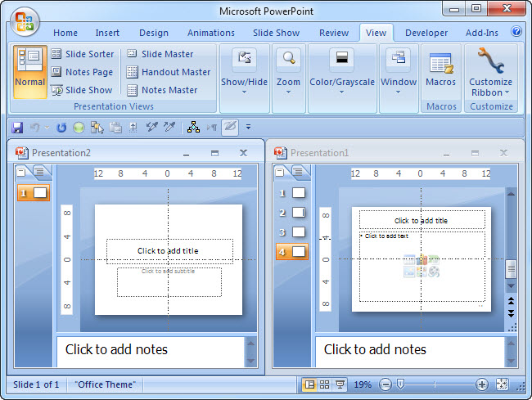532x400 pixels.
Task: Click the Apply Style eyedropper icon
Action: [169, 127]
